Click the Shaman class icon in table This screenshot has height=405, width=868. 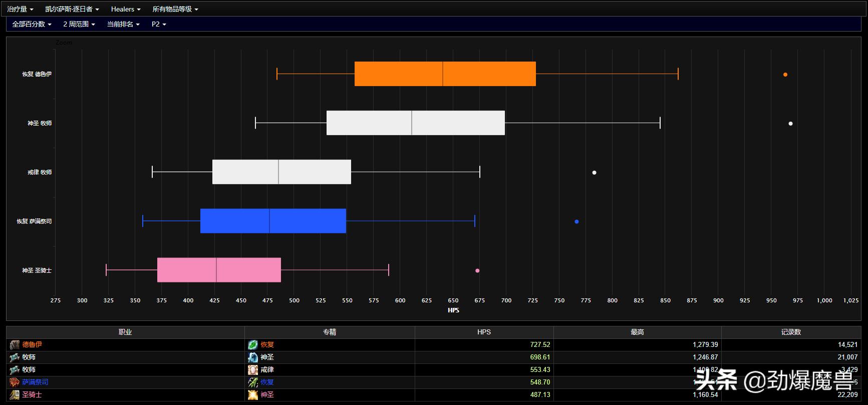[15, 382]
